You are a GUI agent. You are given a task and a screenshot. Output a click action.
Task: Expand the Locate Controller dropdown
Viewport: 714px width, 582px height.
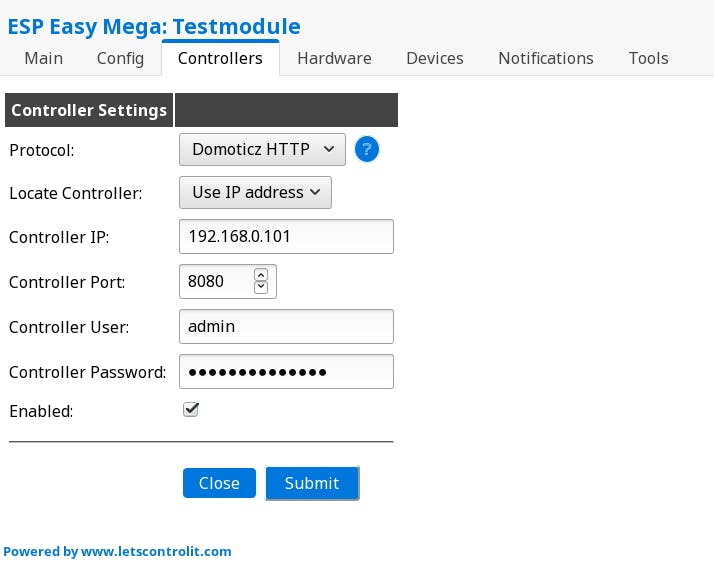(255, 192)
